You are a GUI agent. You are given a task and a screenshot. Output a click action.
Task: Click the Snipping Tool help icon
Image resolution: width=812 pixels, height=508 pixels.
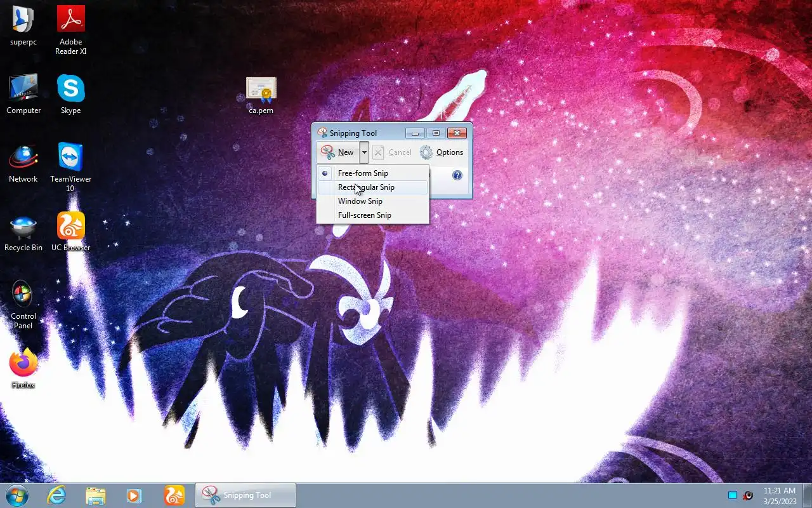coord(457,175)
